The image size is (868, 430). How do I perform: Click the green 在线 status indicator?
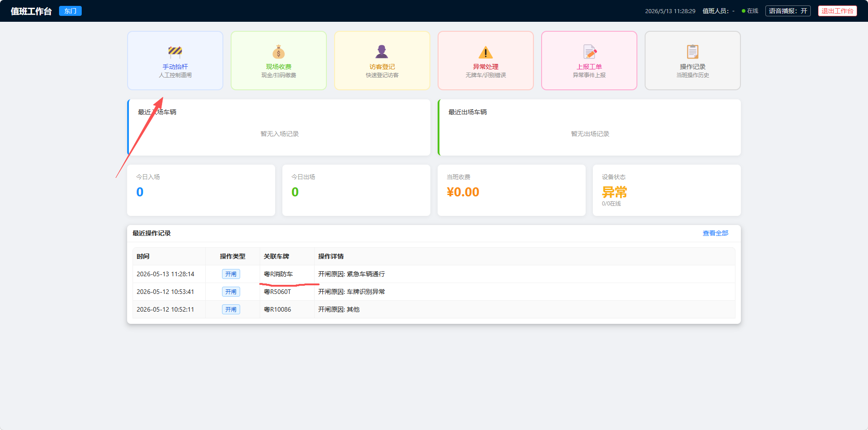coord(750,11)
